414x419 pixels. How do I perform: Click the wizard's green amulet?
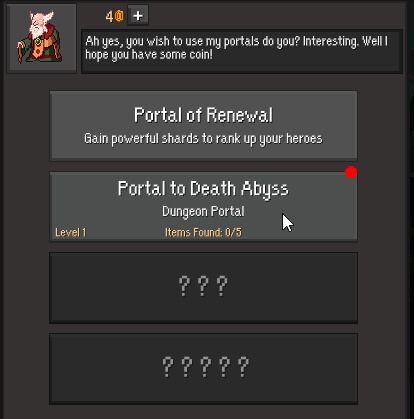(38, 42)
